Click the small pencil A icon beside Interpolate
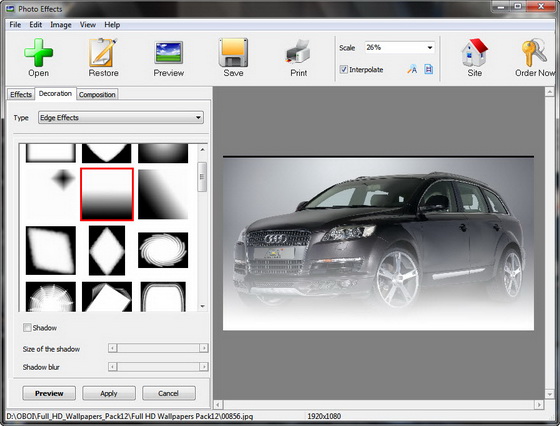Viewport: 560px width, 426px height. (x=412, y=69)
